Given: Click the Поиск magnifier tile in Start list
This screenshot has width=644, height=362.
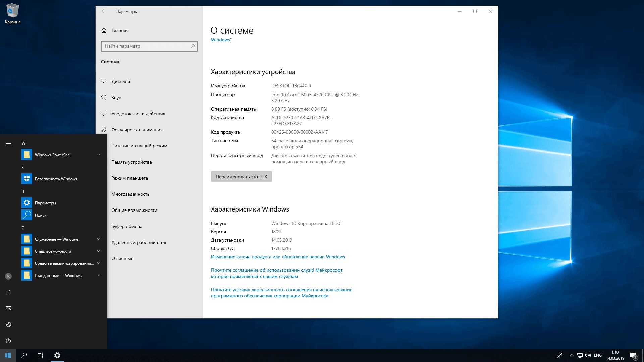Looking at the screenshot, I should click(27, 215).
